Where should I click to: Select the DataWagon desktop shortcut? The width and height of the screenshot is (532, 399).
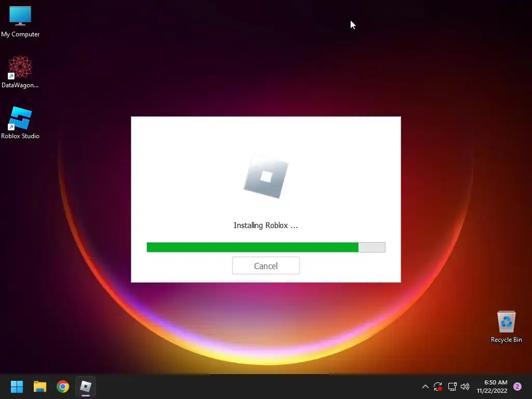click(x=20, y=72)
